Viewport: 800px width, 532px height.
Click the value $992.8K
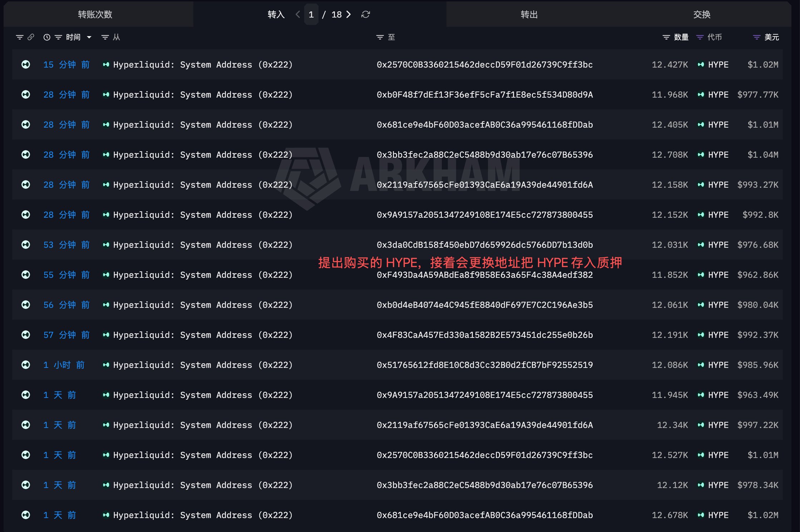pyautogui.click(x=760, y=215)
